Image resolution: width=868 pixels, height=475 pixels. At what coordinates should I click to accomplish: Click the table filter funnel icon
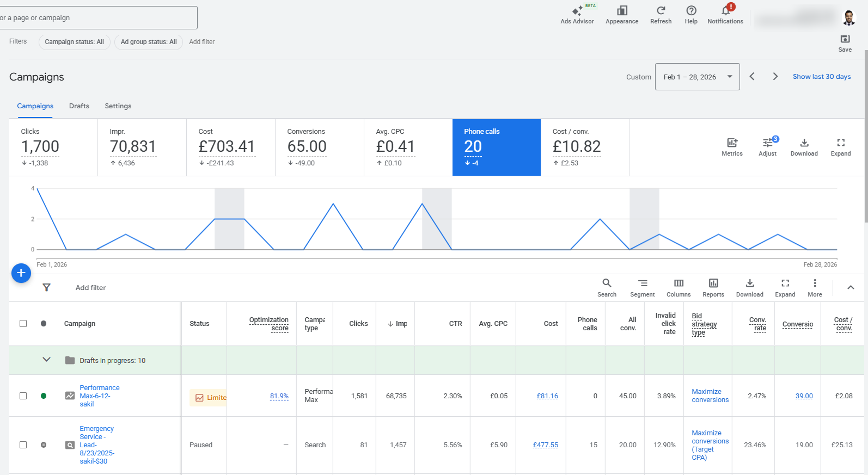tap(47, 287)
